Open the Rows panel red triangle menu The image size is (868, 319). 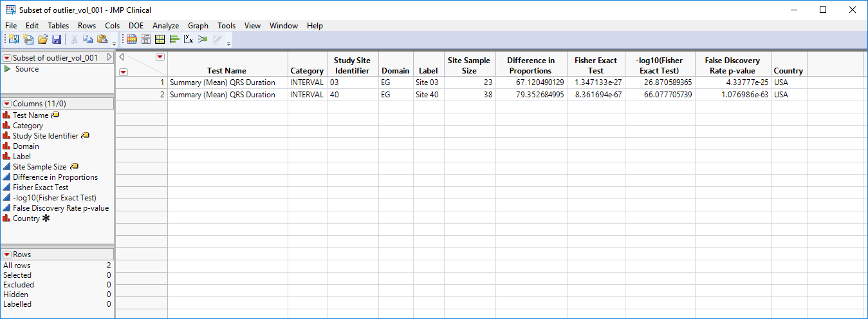pyautogui.click(x=7, y=255)
